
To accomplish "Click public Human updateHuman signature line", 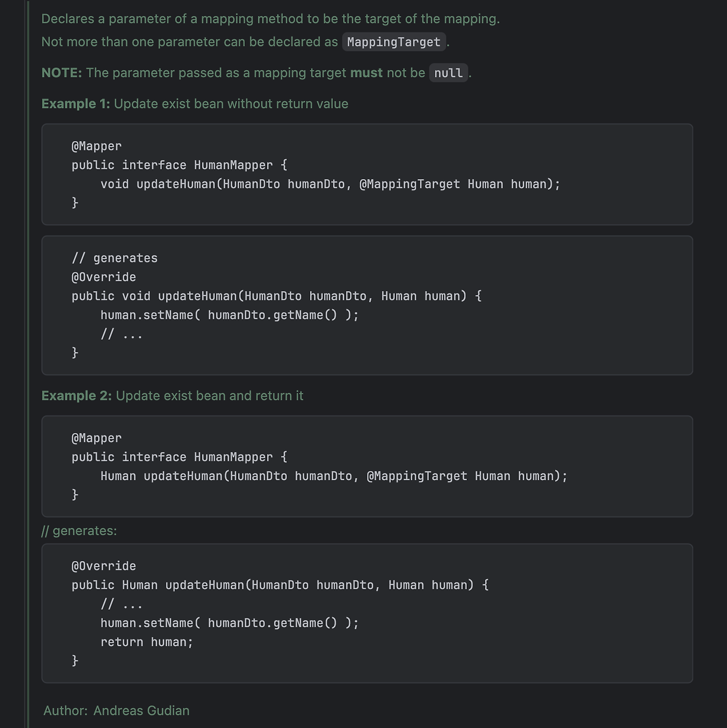I will 280,585.
